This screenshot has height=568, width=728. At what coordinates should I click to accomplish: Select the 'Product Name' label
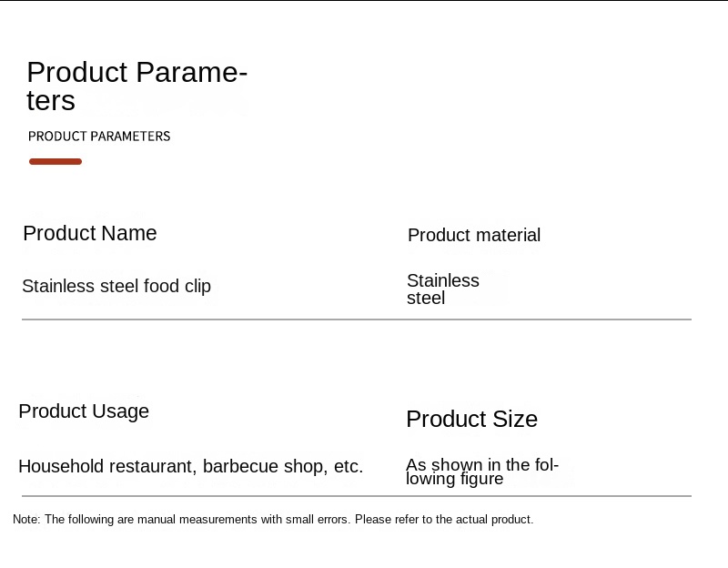click(90, 234)
